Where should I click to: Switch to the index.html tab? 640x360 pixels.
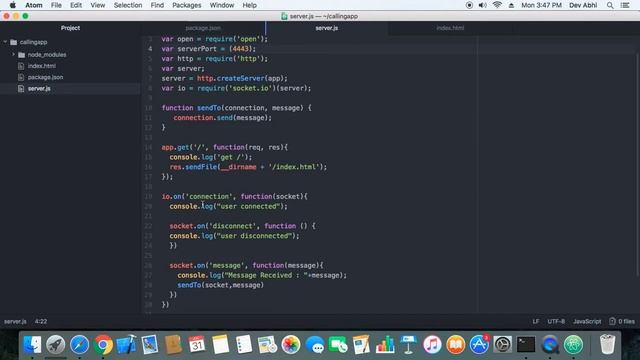(450, 28)
